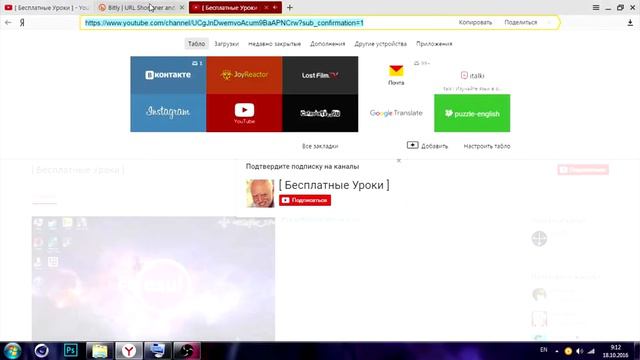Select the Загрузки tab
This screenshot has height=360, width=640.
(x=227, y=44)
